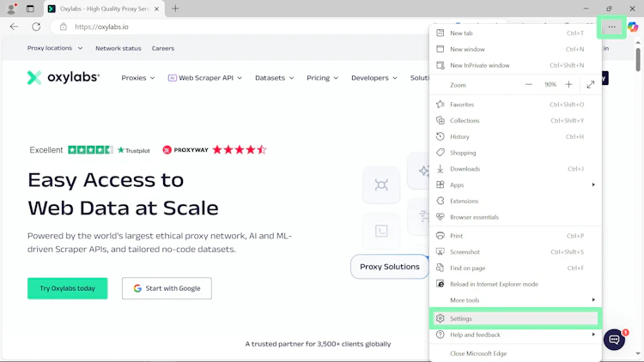The width and height of the screenshot is (644, 362).
Task: View site information lock icon
Action: 64,27
